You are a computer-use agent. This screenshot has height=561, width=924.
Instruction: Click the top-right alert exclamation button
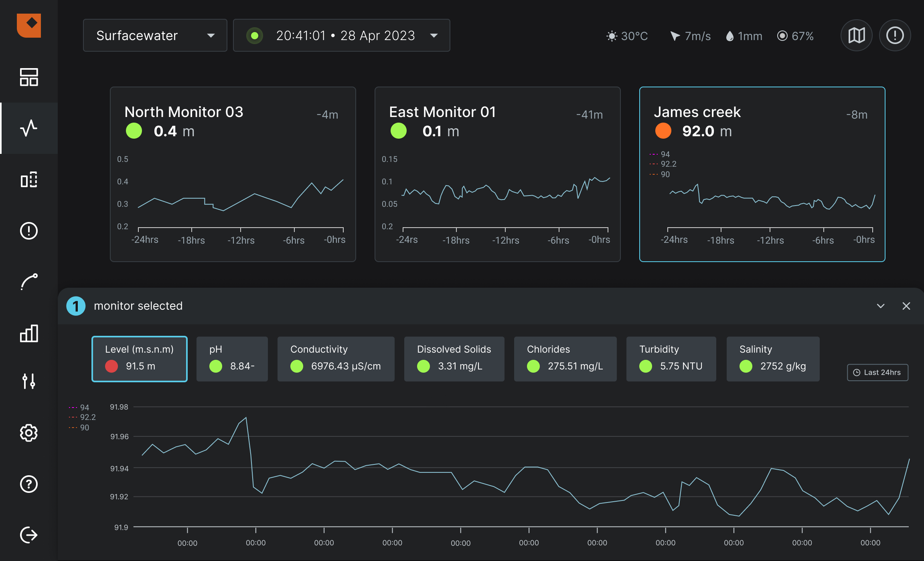(x=895, y=35)
